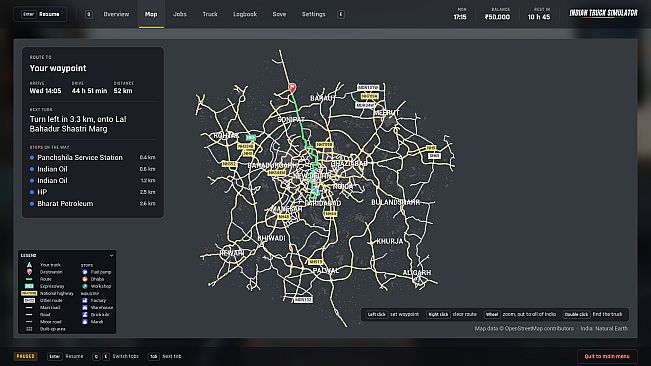Click the Q key icon before Overview
The width and height of the screenshot is (651, 366).
[89, 14]
